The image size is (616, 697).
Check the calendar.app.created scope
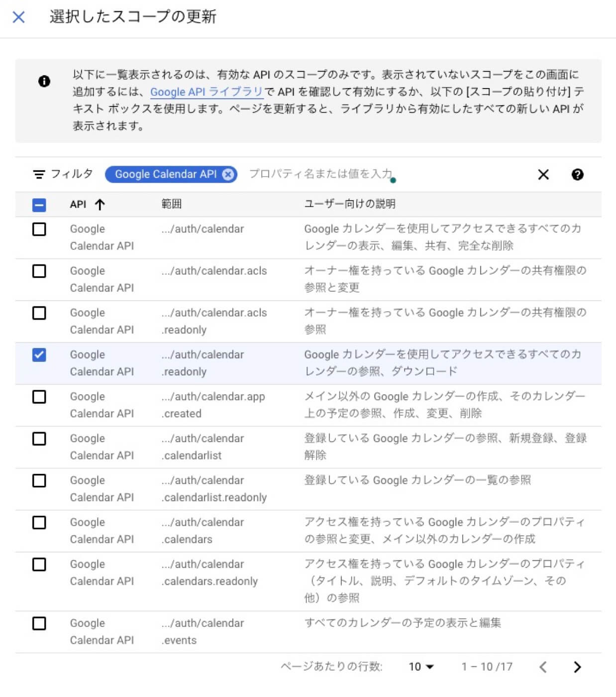click(x=39, y=397)
